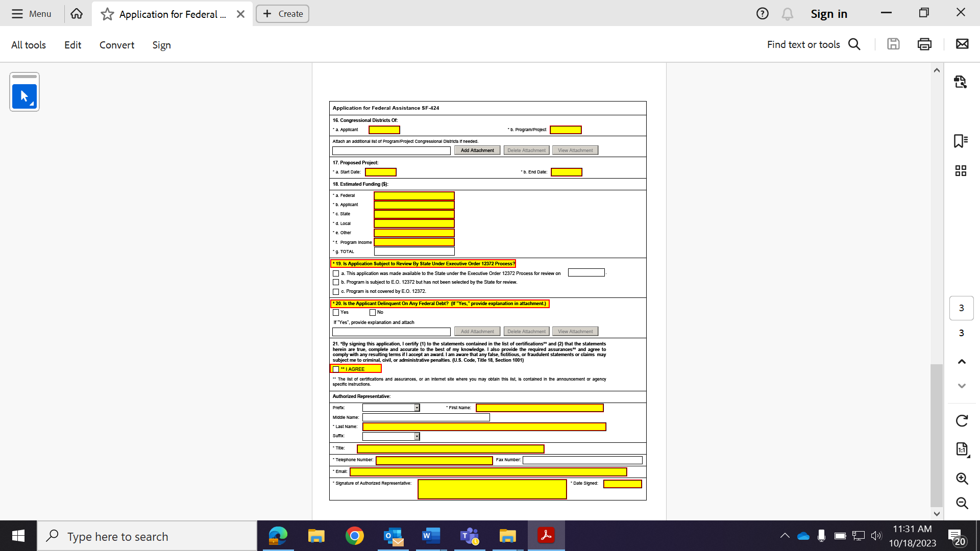
Task: Rotate the page clockwise
Action: coord(962,421)
